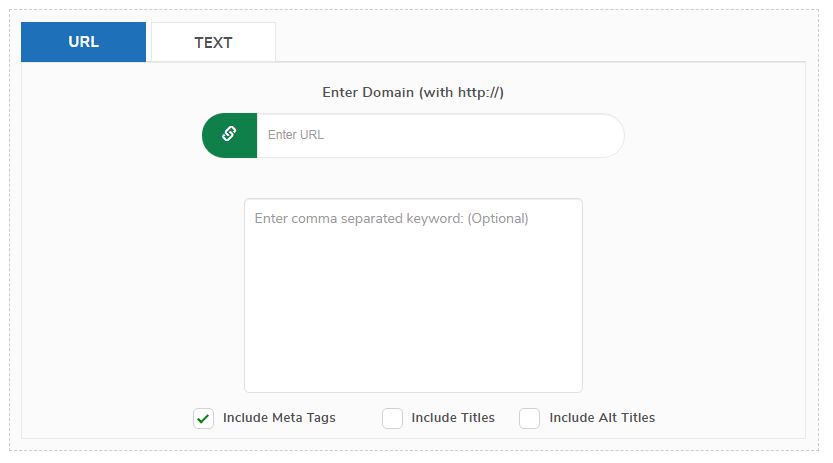Click the green checkmark in Meta Tags box
Viewport: 833px width, 463px height.
pyautogui.click(x=203, y=419)
